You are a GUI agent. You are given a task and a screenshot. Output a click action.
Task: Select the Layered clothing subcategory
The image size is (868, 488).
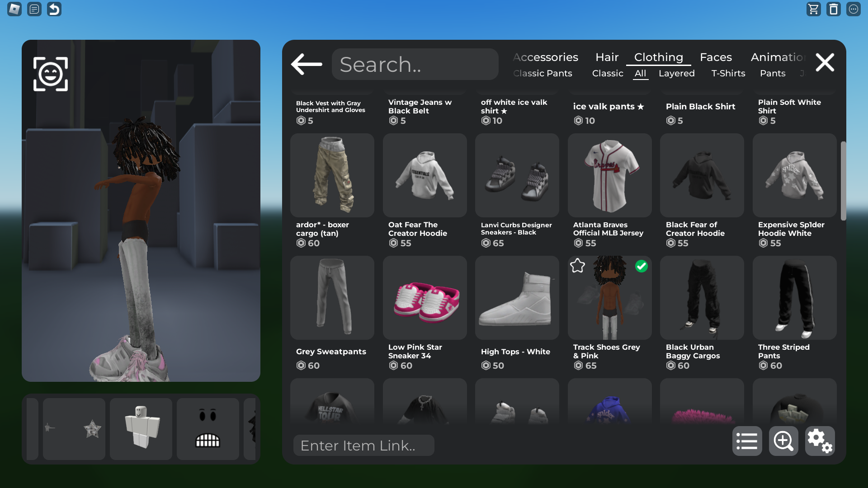pyautogui.click(x=676, y=73)
